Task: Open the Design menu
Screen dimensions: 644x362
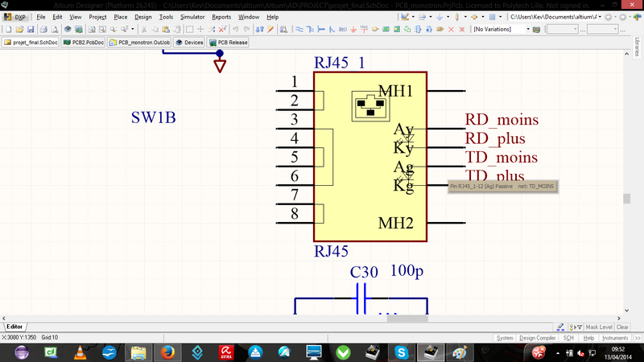Action: (x=142, y=16)
